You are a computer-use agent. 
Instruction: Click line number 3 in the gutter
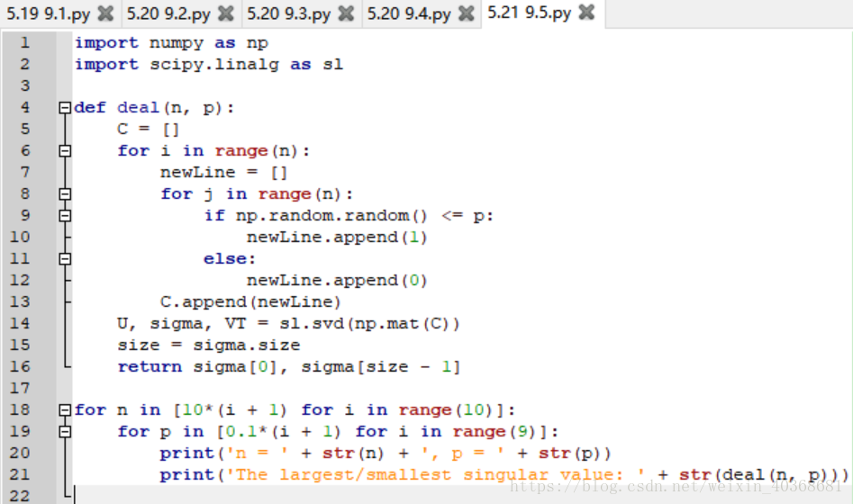click(25, 85)
